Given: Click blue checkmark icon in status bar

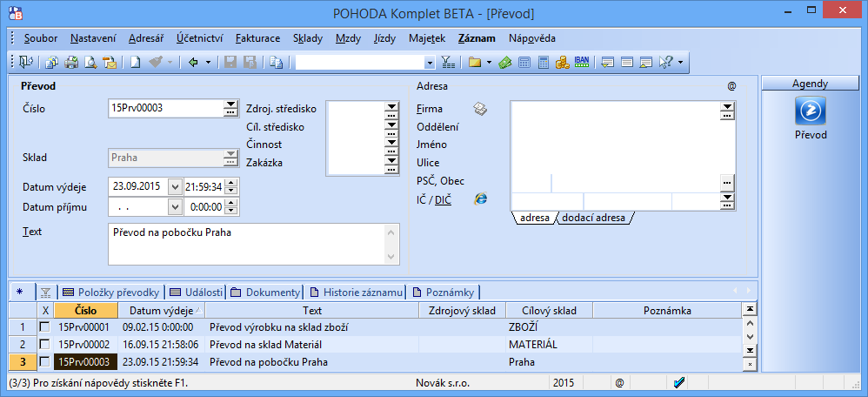Looking at the screenshot, I should click(679, 382).
